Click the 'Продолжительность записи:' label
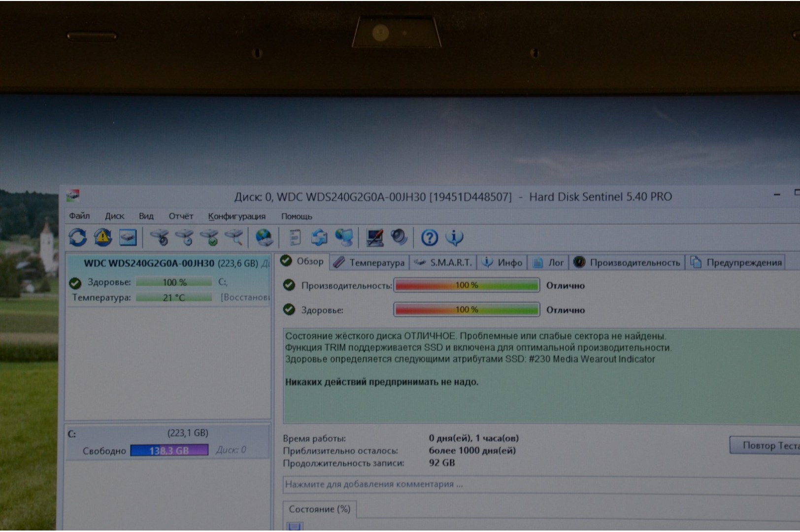This screenshot has height=532, width=800. point(343,463)
